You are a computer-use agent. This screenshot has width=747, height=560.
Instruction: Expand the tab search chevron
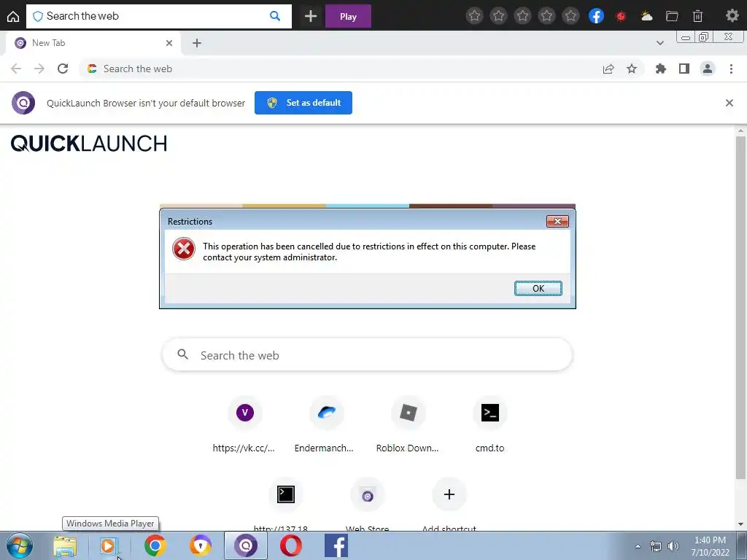click(659, 43)
